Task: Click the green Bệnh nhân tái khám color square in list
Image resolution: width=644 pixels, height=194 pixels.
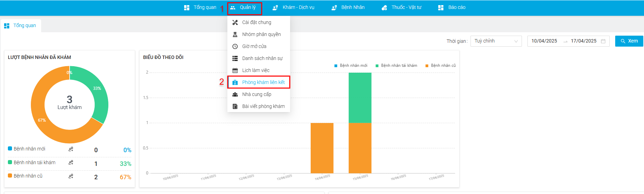Action: click(x=10, y=162)
